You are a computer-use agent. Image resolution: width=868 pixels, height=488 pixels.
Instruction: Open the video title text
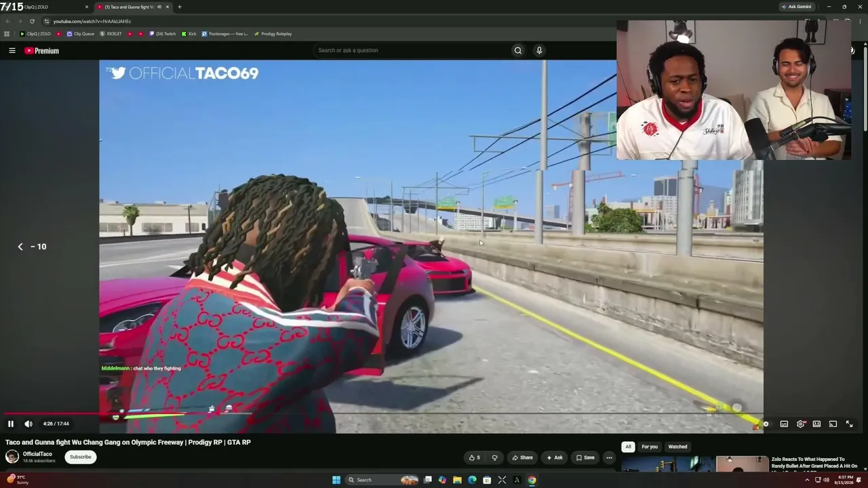click(128, 442)
